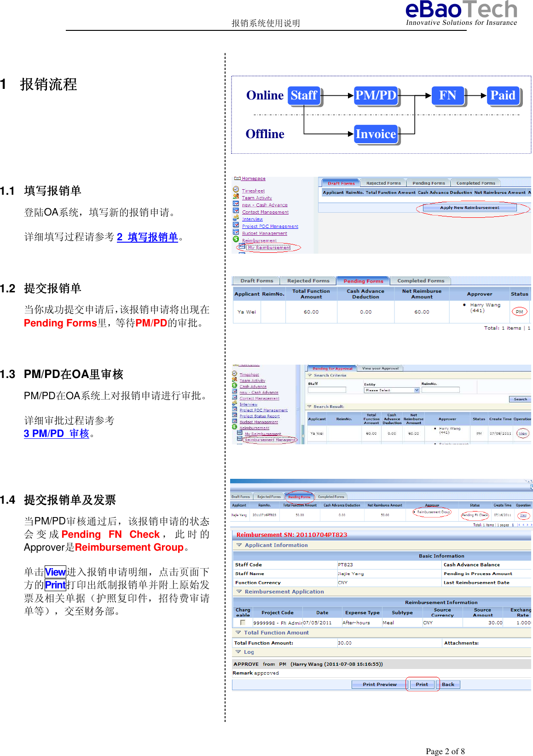Screen dimensions: 533x756
Task: Open Project POC Management link in the 1.1 sidebar
Action: click(270, 227)
